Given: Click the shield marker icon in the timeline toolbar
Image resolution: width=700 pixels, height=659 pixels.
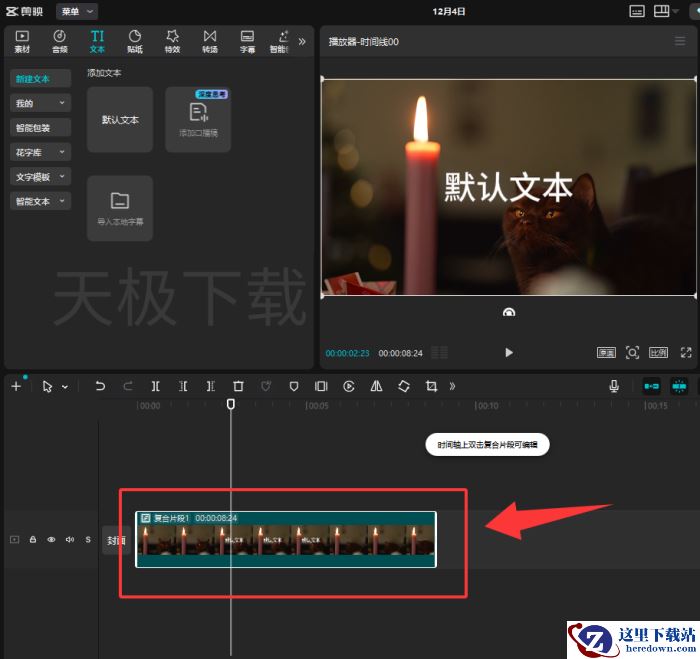Looking at the screenshot, I should point(293,386).
